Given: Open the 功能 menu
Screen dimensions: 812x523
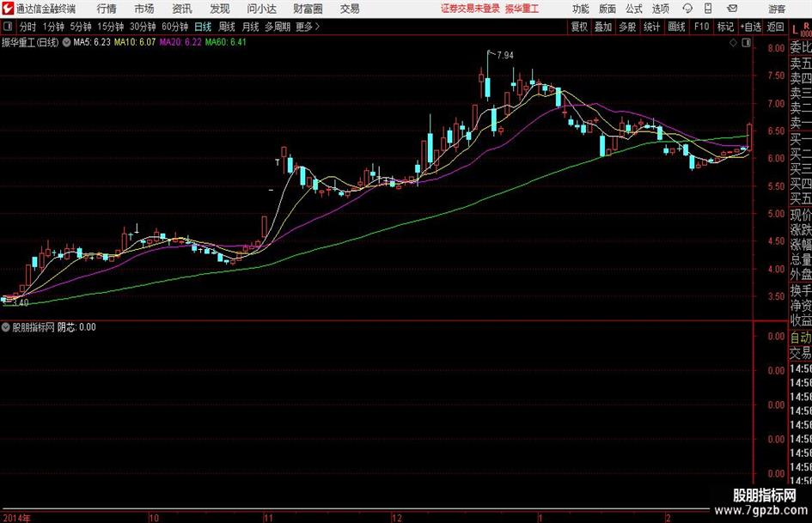Looking at the screenshot, I should tap(581, 9).
